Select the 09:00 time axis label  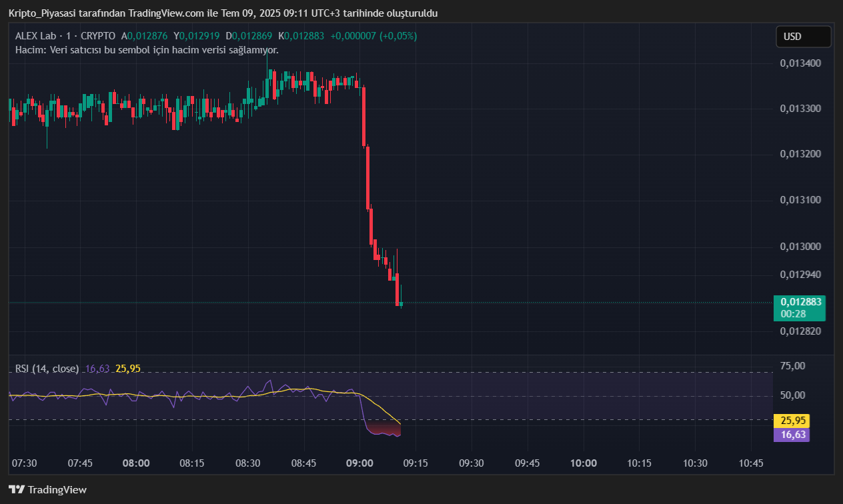tap(360, 463)
